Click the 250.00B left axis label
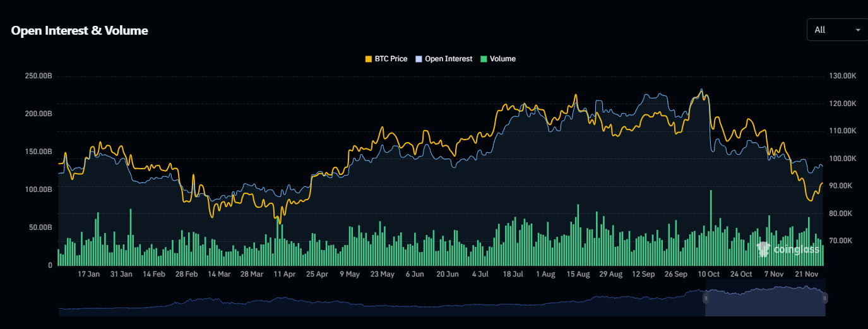Image resolution: width=868 pixels, height=329 pixels. click(x=38, y=76)
